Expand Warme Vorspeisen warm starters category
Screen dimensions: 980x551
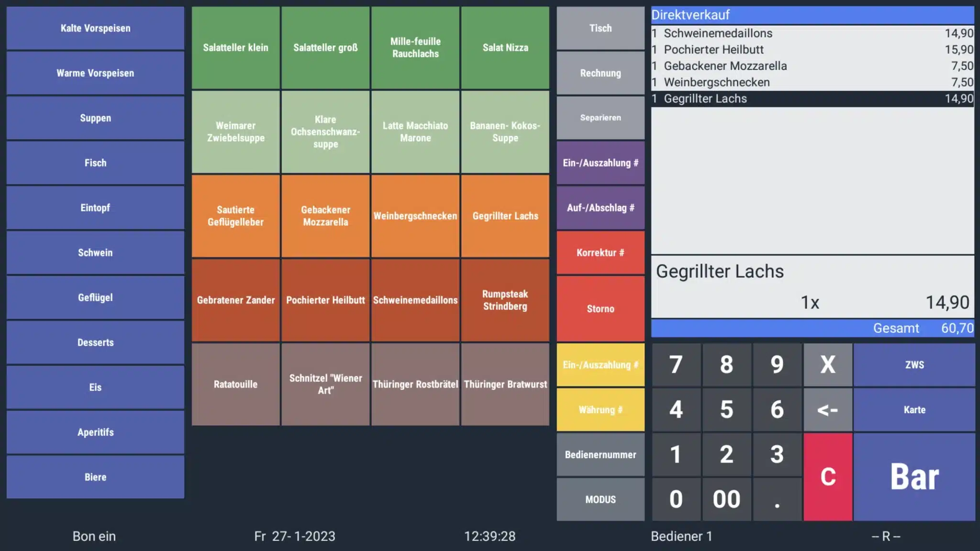coord(95,73)
